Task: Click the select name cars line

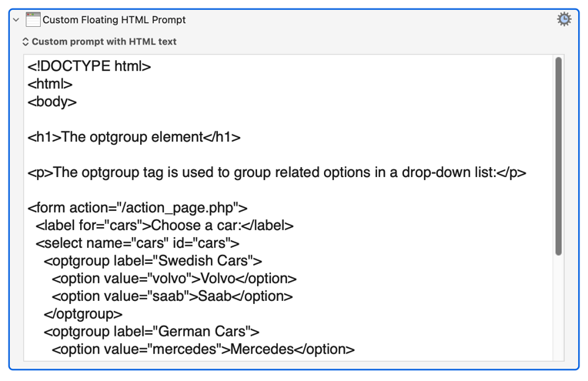Action: click(137, 243)
